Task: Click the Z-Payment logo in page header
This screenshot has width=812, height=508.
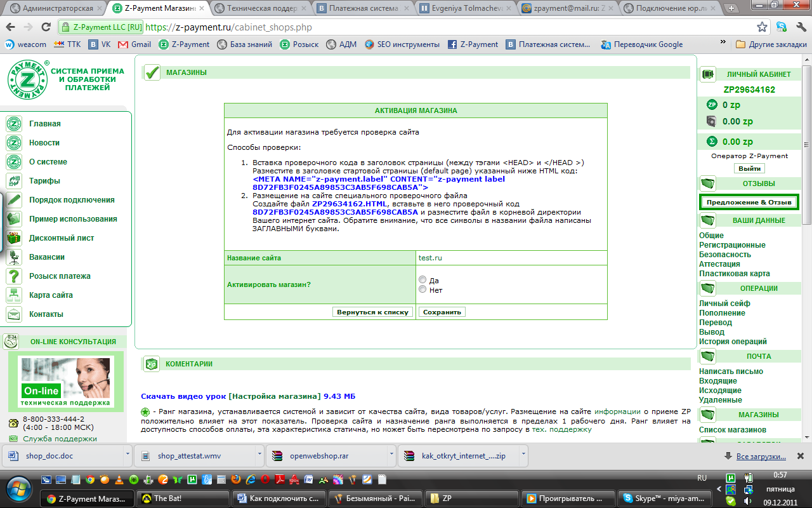Action: tap(29, 79)
